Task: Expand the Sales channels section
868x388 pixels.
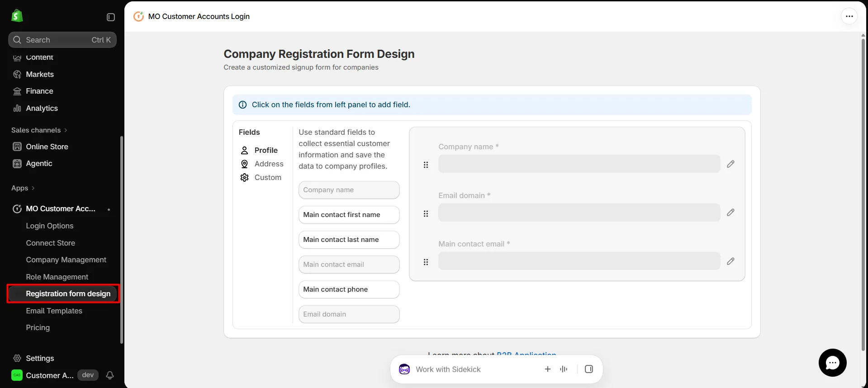Action: coord(39,130)
